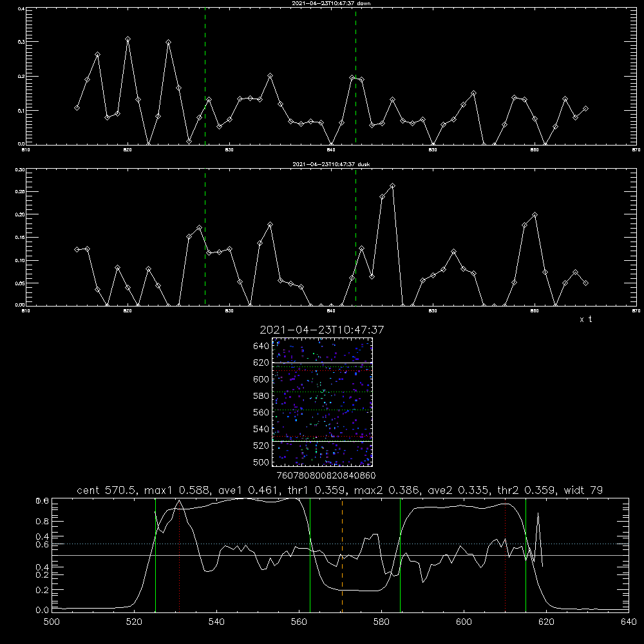Image resolution: width=644 pixels, height=644 pixels.
Task: Click the '760780800820840860' x-axis label under the image
Action: click(x=326, y=476)
